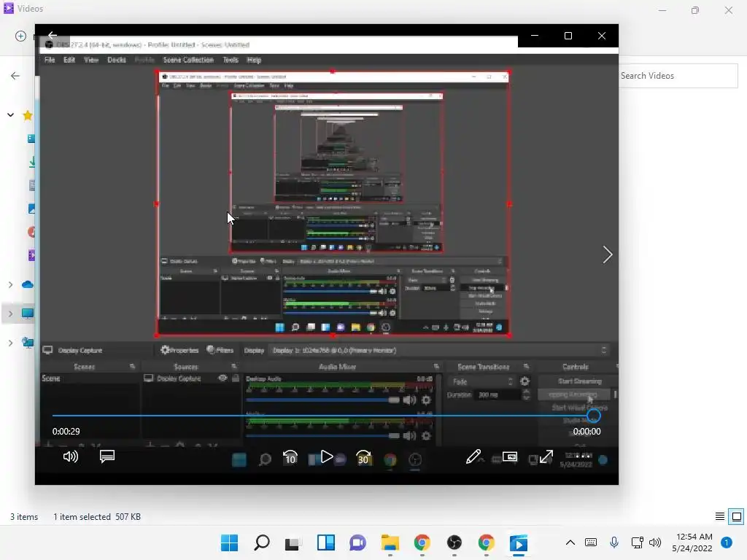747x560 pixels.
Task: Select the OneDrive cloud icon
Action: pyautogui.click(x=28, y=285)
